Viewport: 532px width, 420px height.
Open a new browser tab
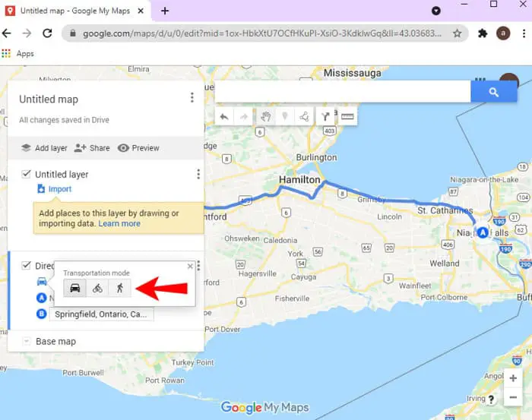[165, 11]
